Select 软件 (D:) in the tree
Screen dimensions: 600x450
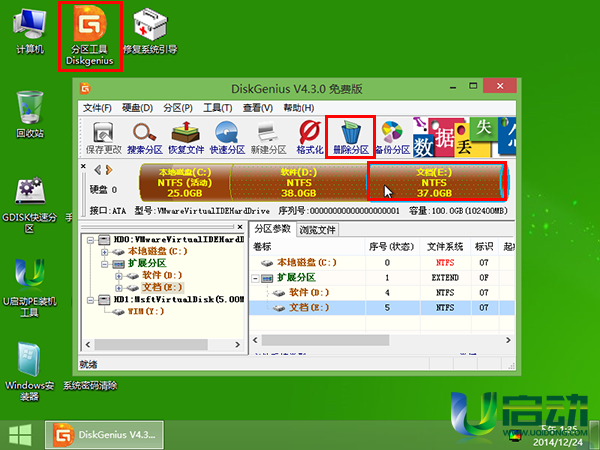pos(162,275)
